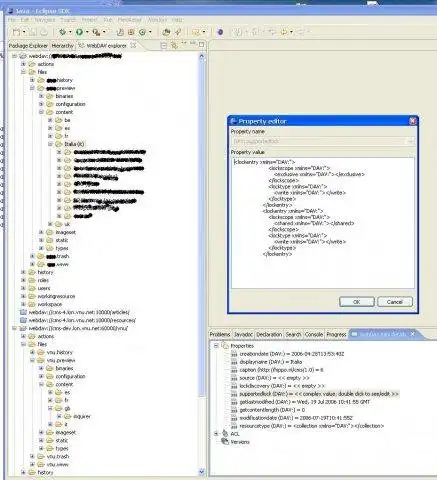437x480 pixels.
Task: Switch to the Progress tab
Action: pos(336,334)
